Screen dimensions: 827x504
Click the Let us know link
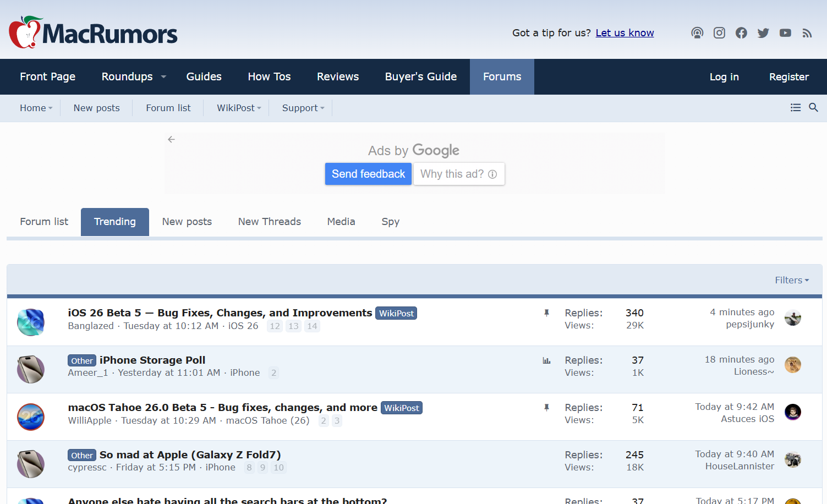click(x=625, y=33)
